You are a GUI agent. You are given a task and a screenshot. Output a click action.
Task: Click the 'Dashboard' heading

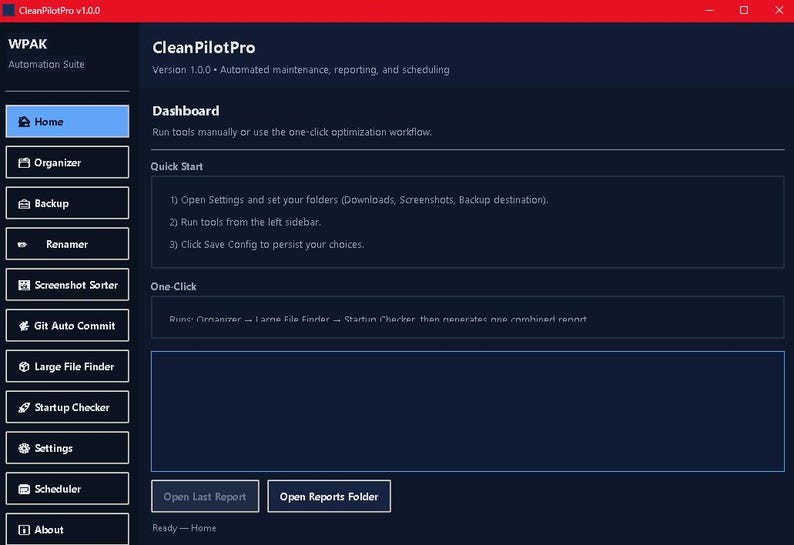[x=186, y=111]
